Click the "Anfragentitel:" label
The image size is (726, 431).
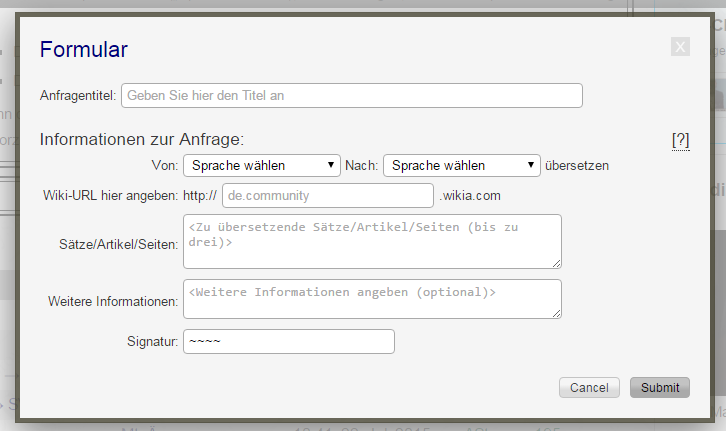coord(78,96)
